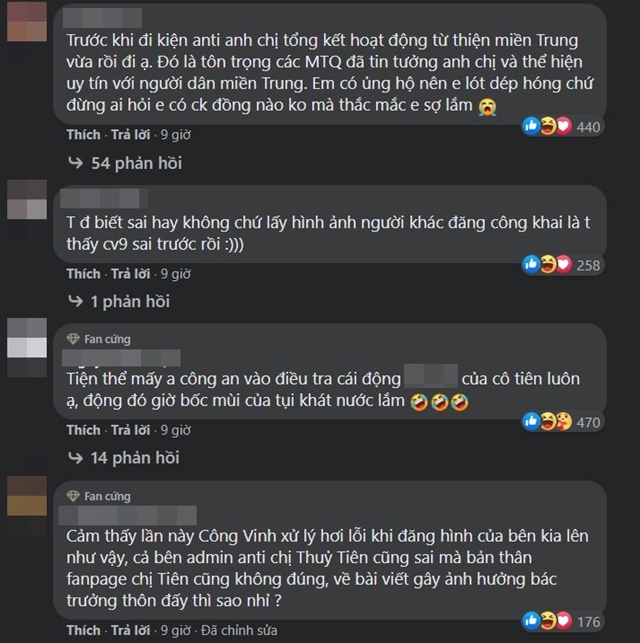Click Thích under the công an comment
The width and height of the screenshot is (640, 643).
tap(84, 430)
